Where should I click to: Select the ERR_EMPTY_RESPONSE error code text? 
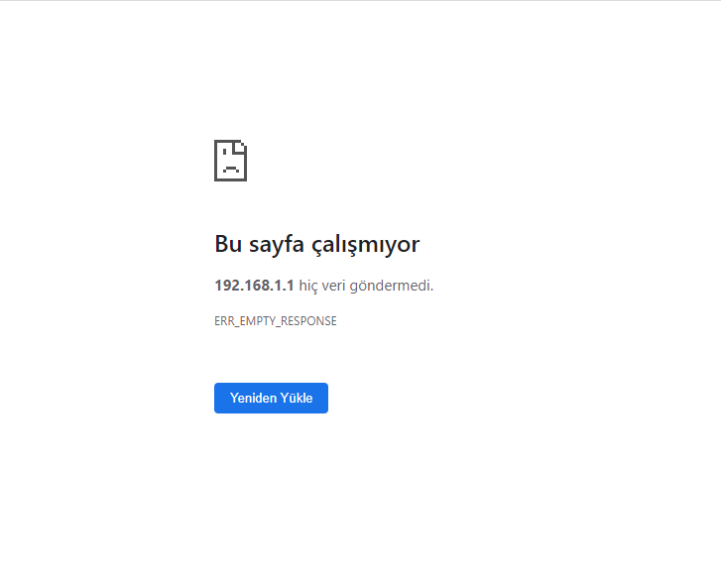click(x=276, y=321)
